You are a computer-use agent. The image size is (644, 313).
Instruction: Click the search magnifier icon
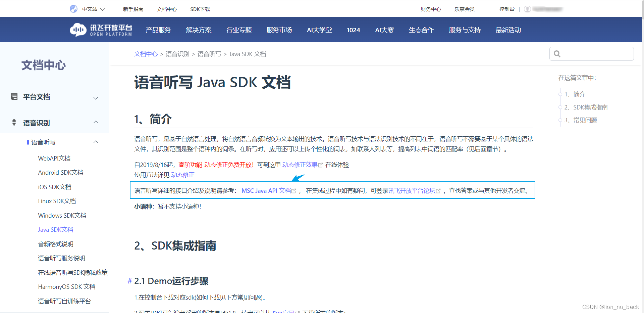pyautogui.click(x=557, y=54)
